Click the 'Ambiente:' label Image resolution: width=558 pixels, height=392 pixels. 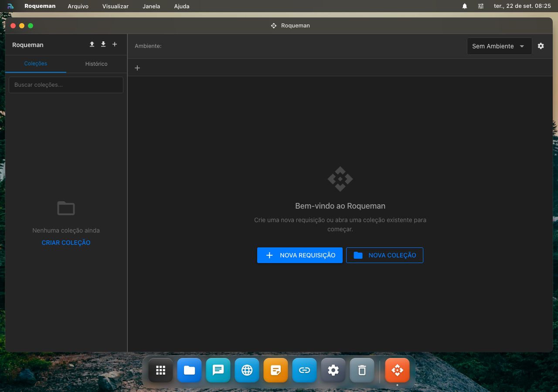(148, 46)
